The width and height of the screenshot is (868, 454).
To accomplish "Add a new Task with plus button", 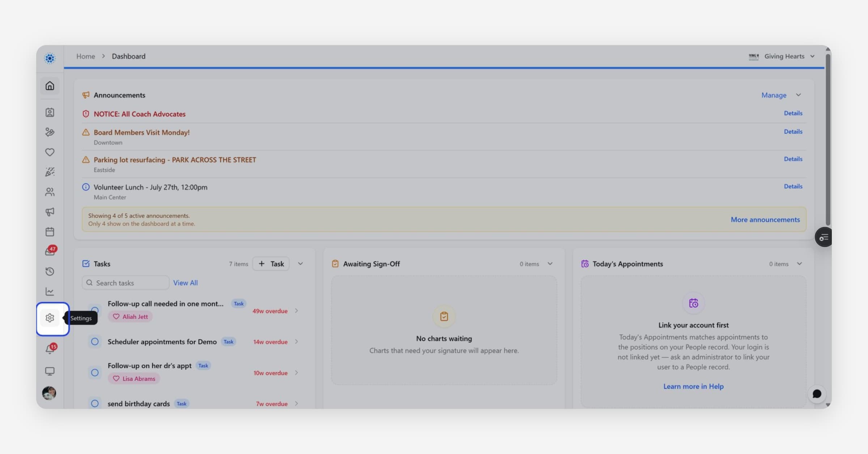I will (x=271, y=264).
